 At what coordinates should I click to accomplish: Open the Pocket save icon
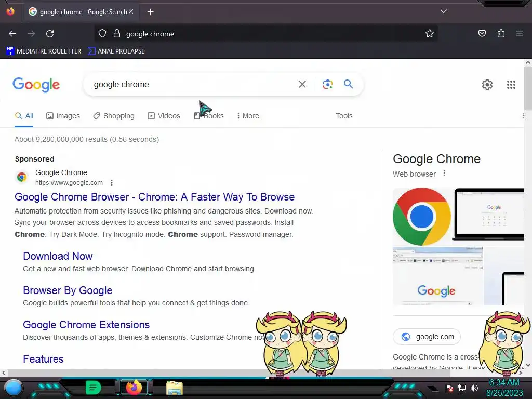482,33
